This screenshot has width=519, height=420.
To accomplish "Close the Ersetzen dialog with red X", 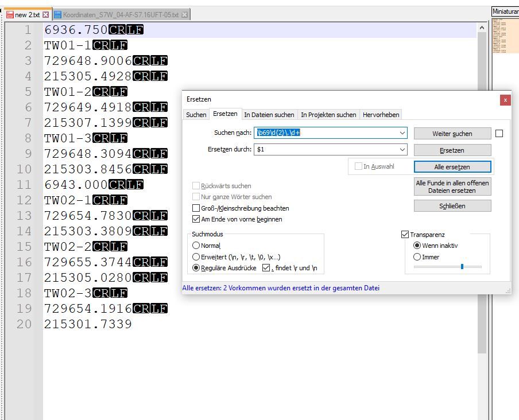I will pos(505,100).
